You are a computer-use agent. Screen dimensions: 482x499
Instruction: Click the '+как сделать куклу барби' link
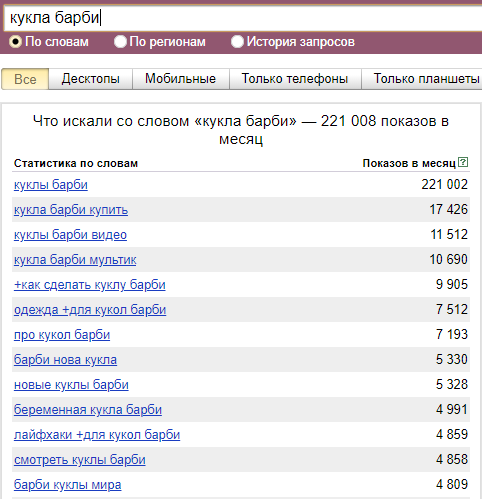pyautogui.click(x=90, y=285)
